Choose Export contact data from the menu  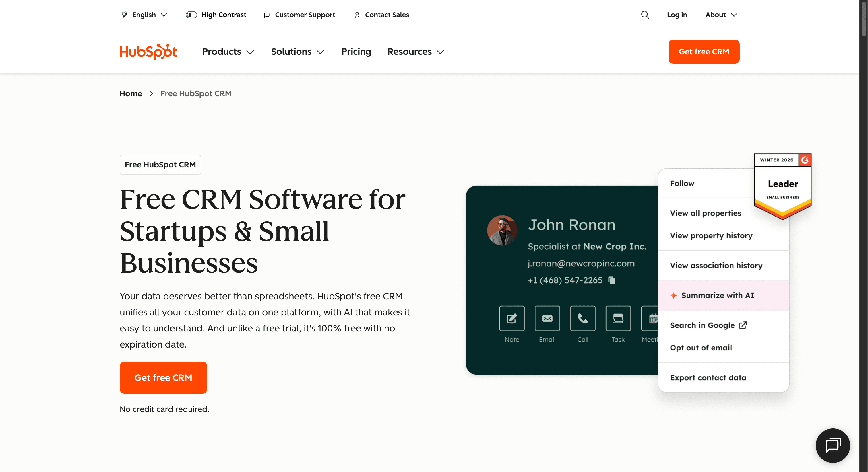708,377
